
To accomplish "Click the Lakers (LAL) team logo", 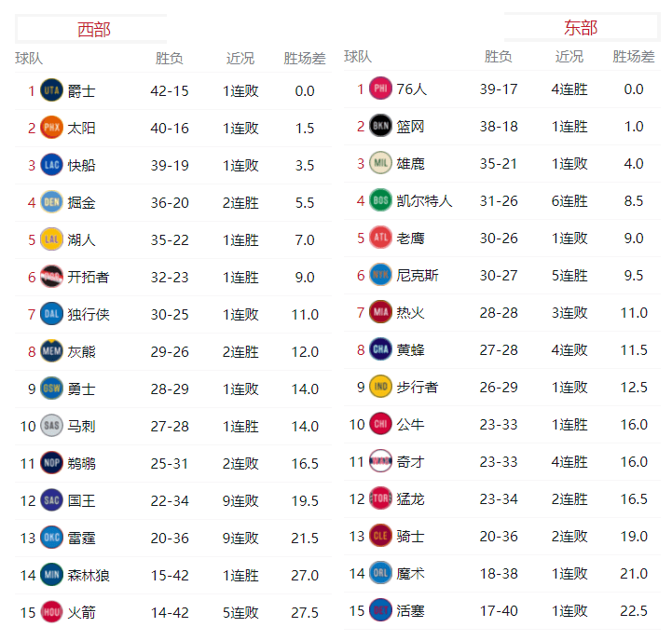I will (x=51, y=240).
